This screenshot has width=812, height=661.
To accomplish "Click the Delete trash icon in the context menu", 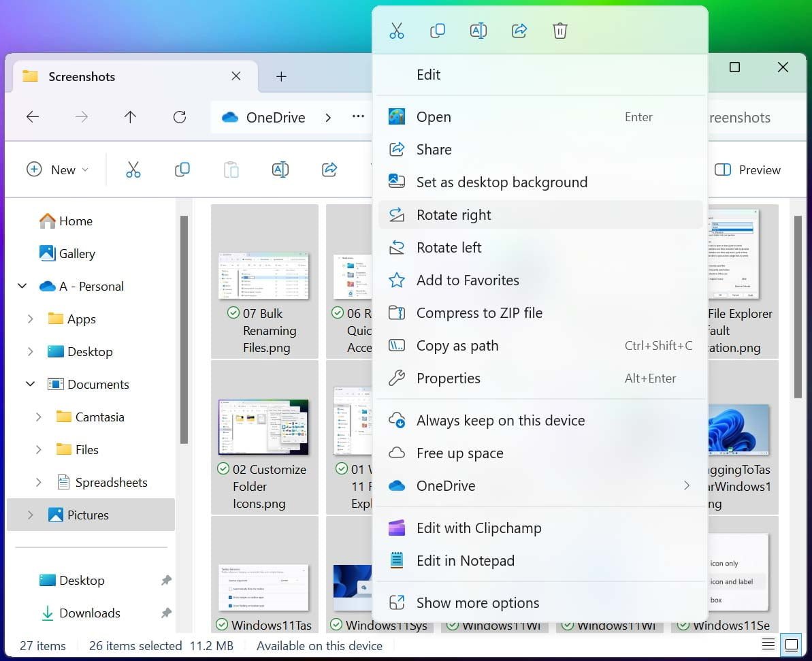I will coord(559,30).
